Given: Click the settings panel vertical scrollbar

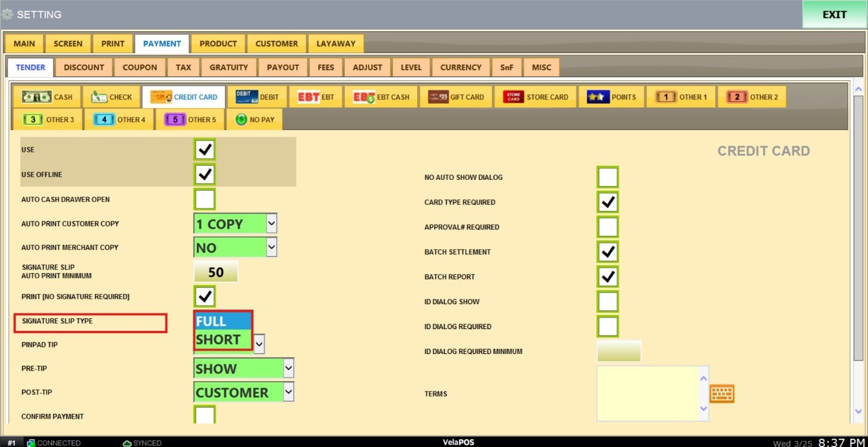Looking at the screenshot, I should (x=858, y=249).
